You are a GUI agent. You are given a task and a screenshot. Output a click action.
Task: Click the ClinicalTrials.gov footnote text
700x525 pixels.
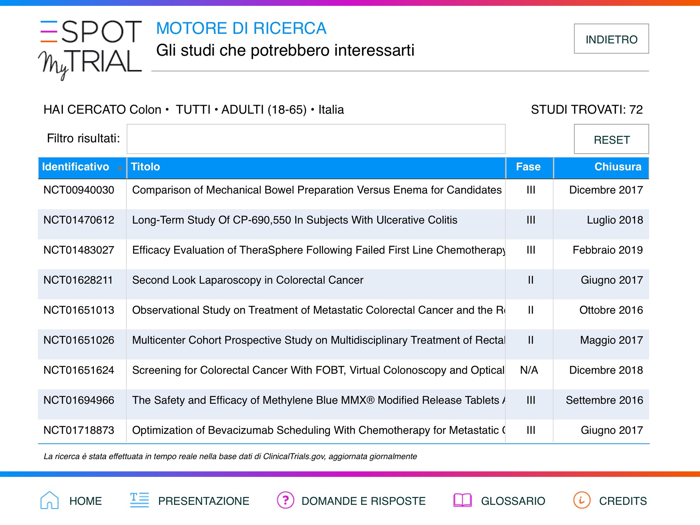[230, 456]
